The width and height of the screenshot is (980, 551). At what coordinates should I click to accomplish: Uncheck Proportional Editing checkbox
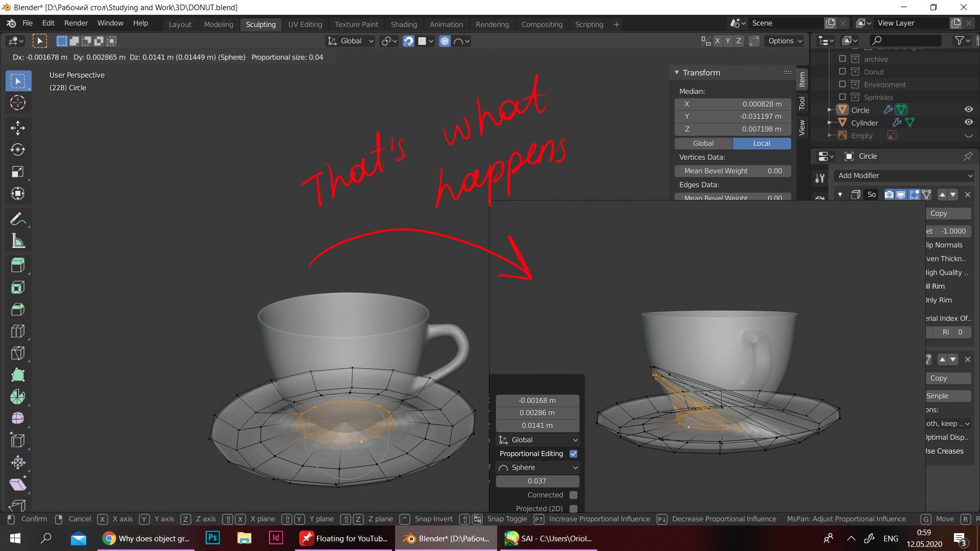point(573,454)
